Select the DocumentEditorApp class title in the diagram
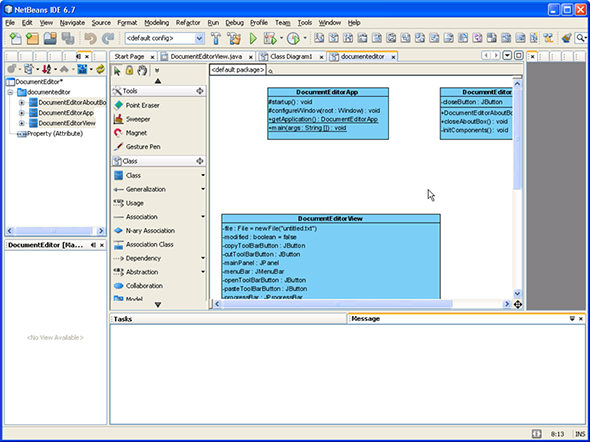The height and width of the screenshot is (442, 590). coord(327,92)
